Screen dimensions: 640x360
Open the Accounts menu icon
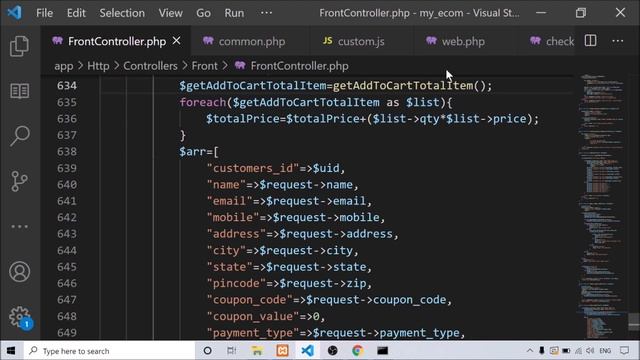click(x=19, y=271)
